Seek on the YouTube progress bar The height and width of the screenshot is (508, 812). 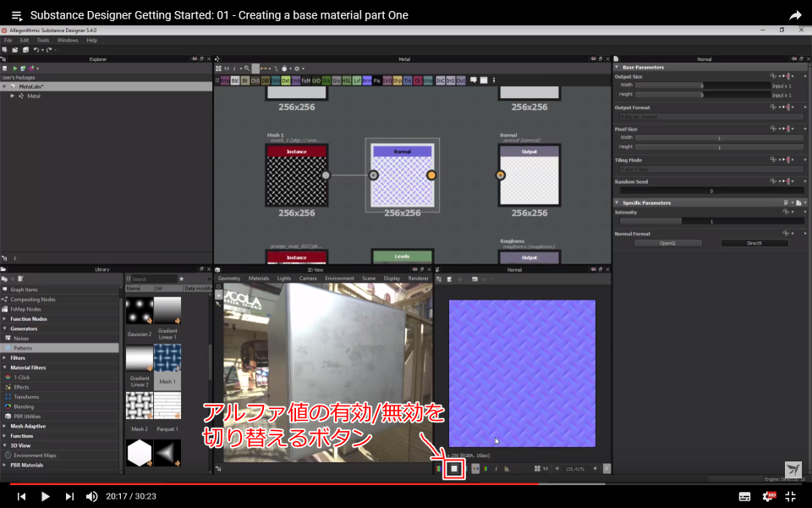(x=406, y=484)
